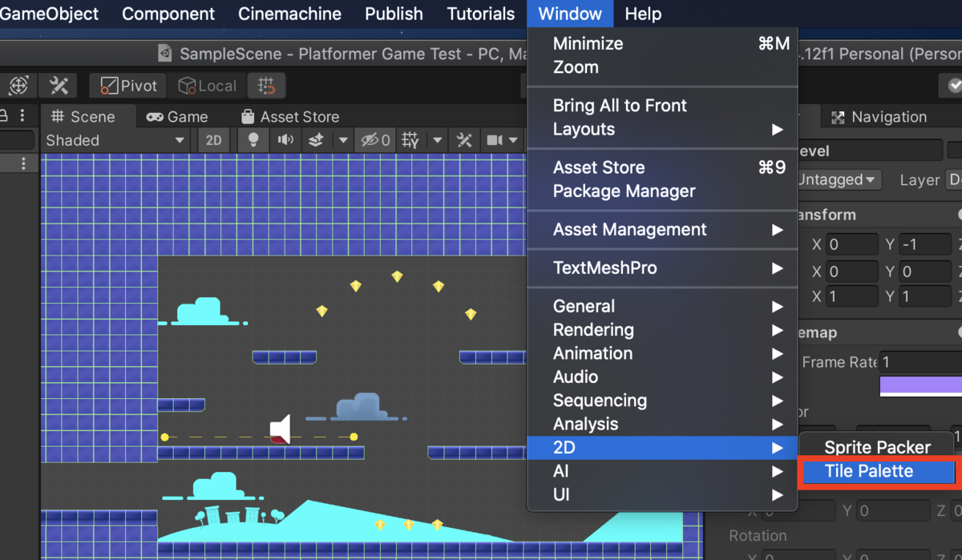
Task: Expand the UI submenu
Action: click(x=662, y=494)
